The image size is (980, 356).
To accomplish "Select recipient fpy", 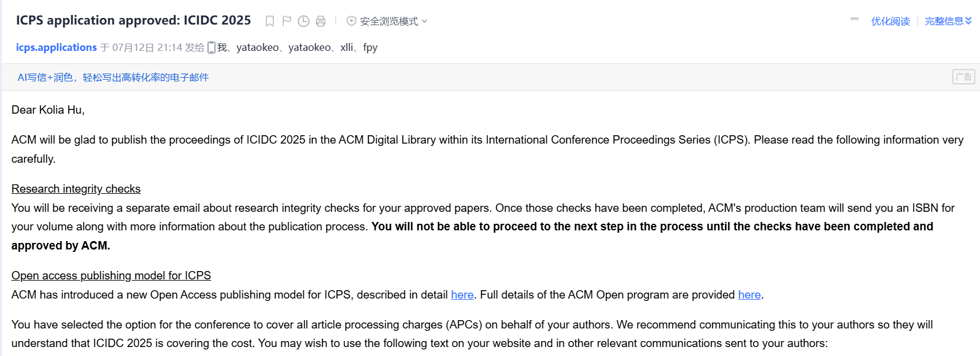I will tap(370, 48).
